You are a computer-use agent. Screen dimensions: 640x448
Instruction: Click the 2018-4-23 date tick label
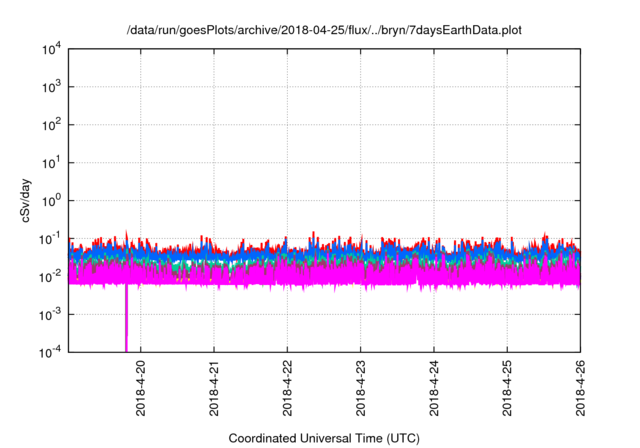coord(360,388)
